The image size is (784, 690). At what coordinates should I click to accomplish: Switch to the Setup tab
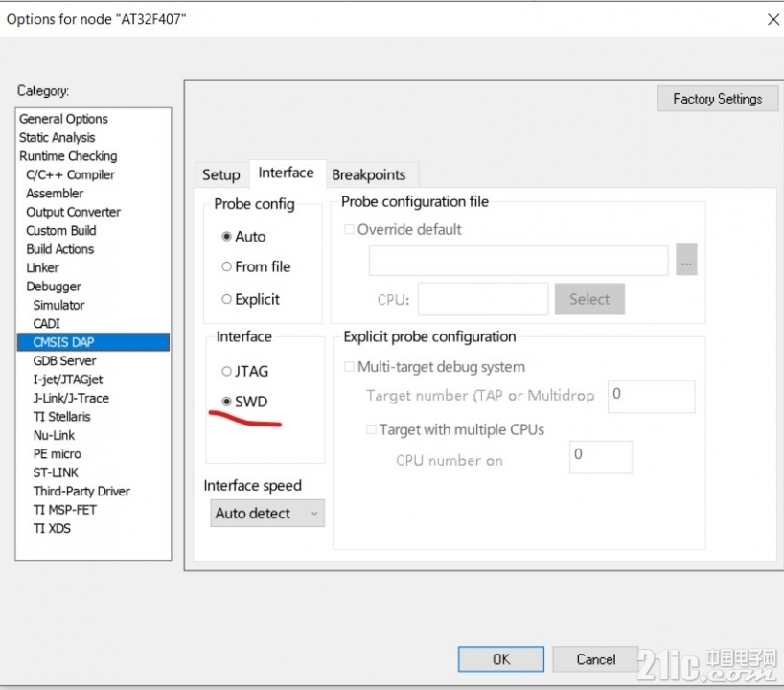221,174
